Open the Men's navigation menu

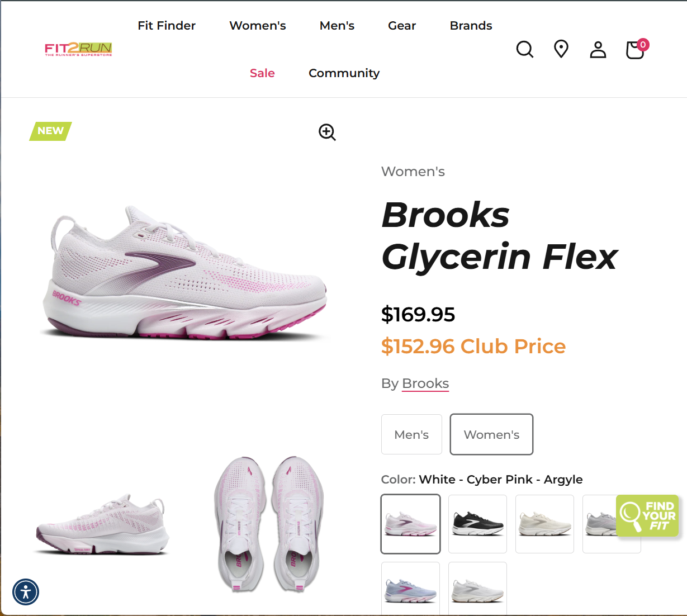(337, 26)
